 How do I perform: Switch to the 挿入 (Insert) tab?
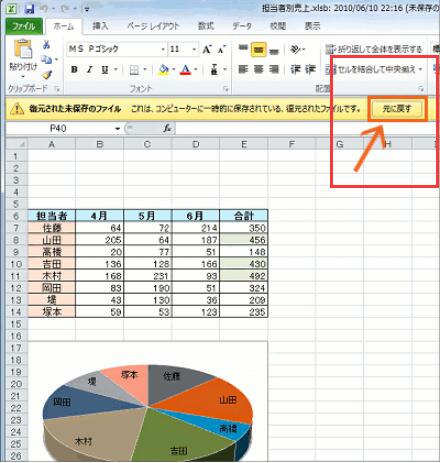[x=100, y=26]
